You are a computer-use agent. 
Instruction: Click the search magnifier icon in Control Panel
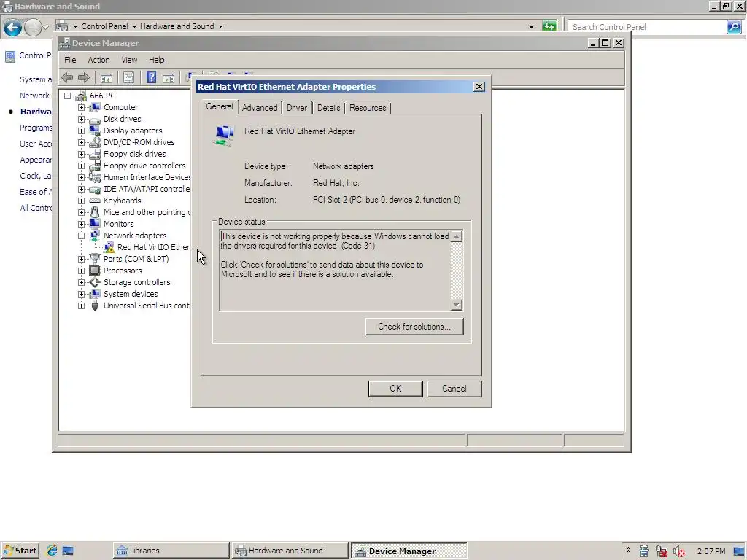click(734, 27)
